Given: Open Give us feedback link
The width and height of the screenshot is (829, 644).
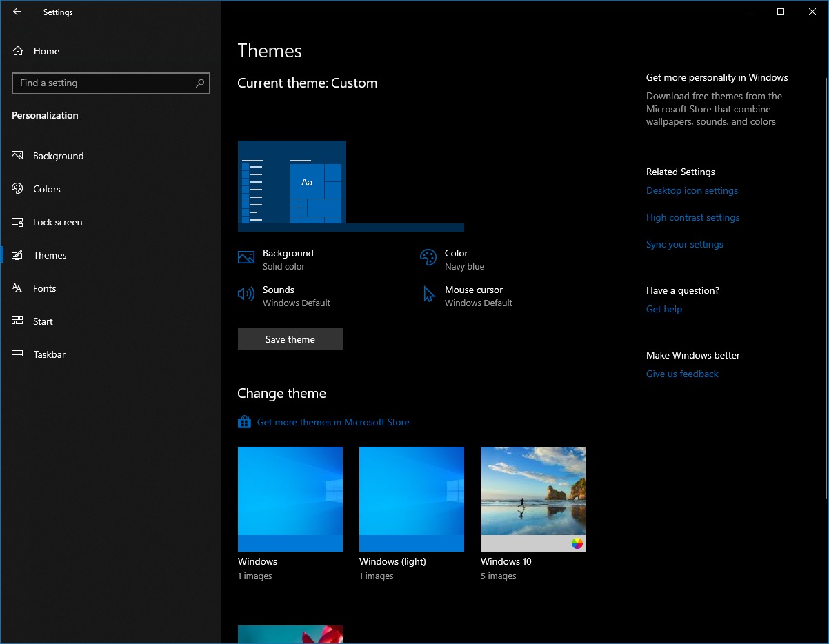Looking at the screenshot, I should 682,374.
